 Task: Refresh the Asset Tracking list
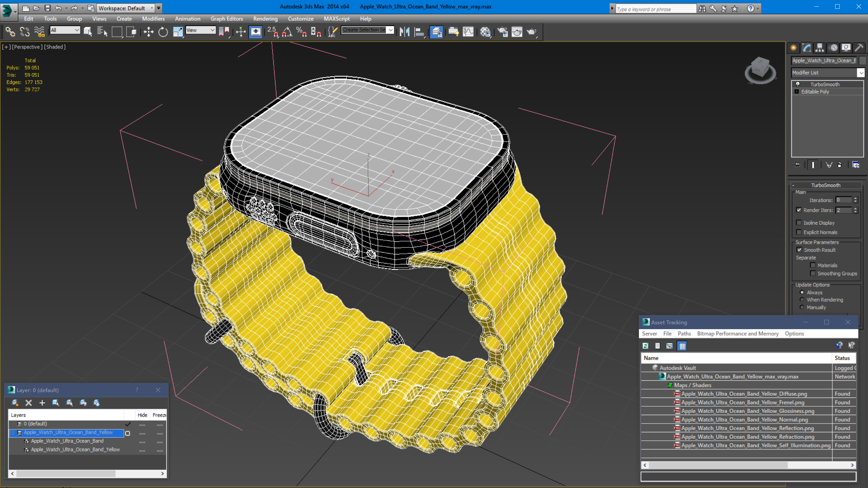pos(646,346)
